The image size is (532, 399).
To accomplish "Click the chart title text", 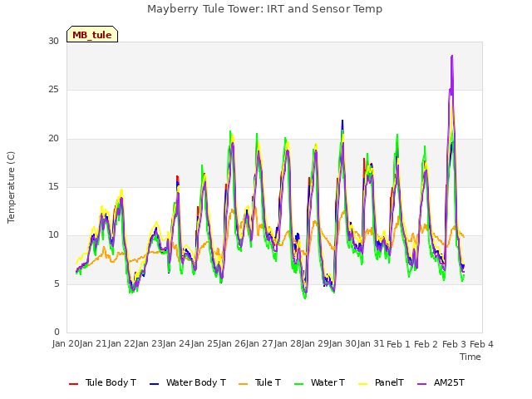I will [264, 9].
